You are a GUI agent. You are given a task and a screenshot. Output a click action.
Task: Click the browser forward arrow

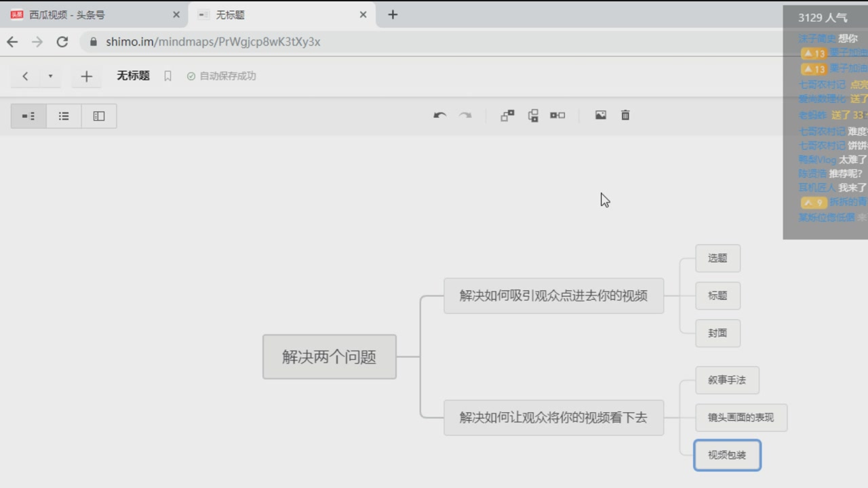37,41
